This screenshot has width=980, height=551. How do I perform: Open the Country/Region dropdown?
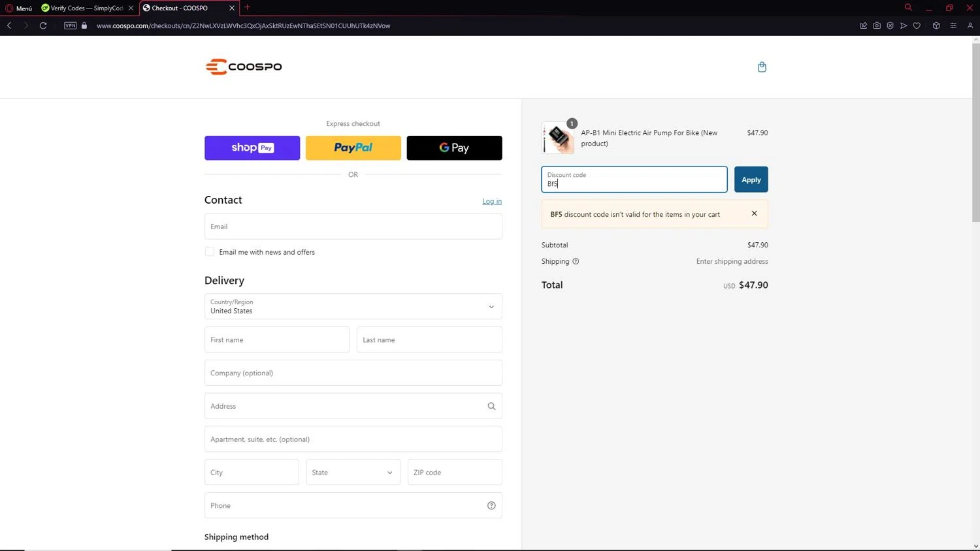(x=353, y=306)
